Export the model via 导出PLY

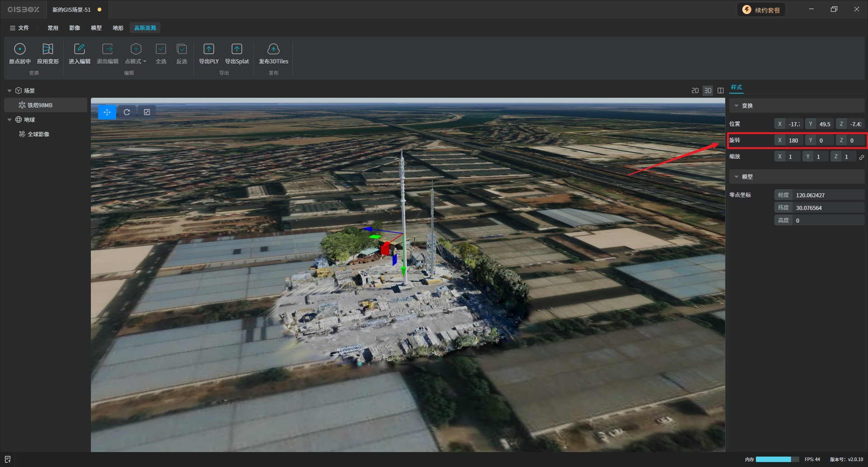click(x=208, y=49)
